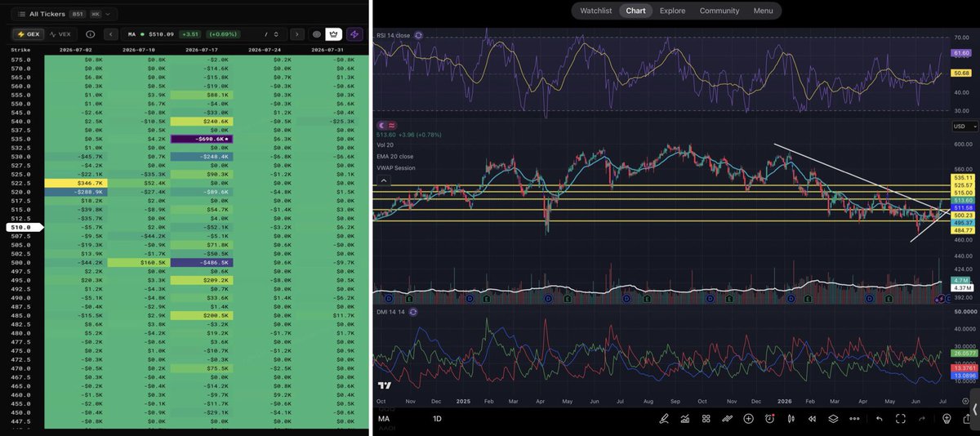The image size is (980, 436).
Task: Click the EMA 20 close indicator label
Action: [x=394, y=155]
